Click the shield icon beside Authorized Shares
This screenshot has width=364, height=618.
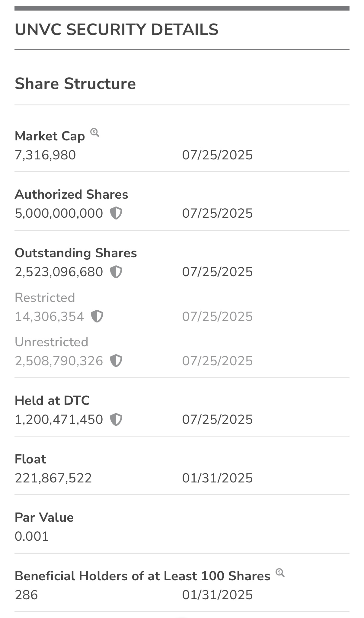(x=116, y=213)
